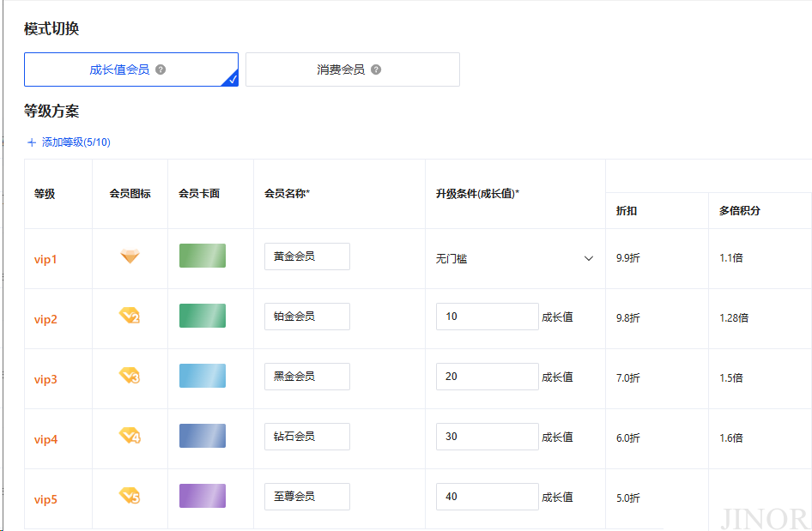This screenshot has height=531, width=812.
Task: Click the 添加等级(5/10) link
Action: click(x=76, y=142)
